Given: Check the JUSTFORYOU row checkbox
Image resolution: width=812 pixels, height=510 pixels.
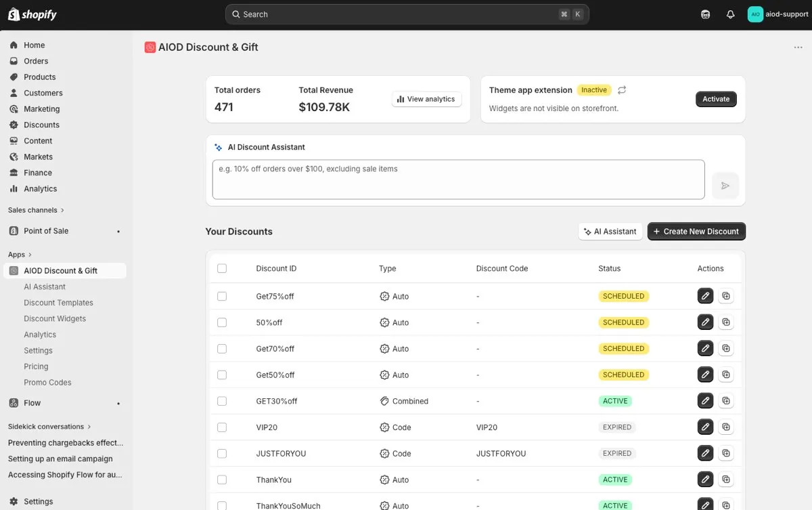Looking at the screenshot, I should [222, 453].
